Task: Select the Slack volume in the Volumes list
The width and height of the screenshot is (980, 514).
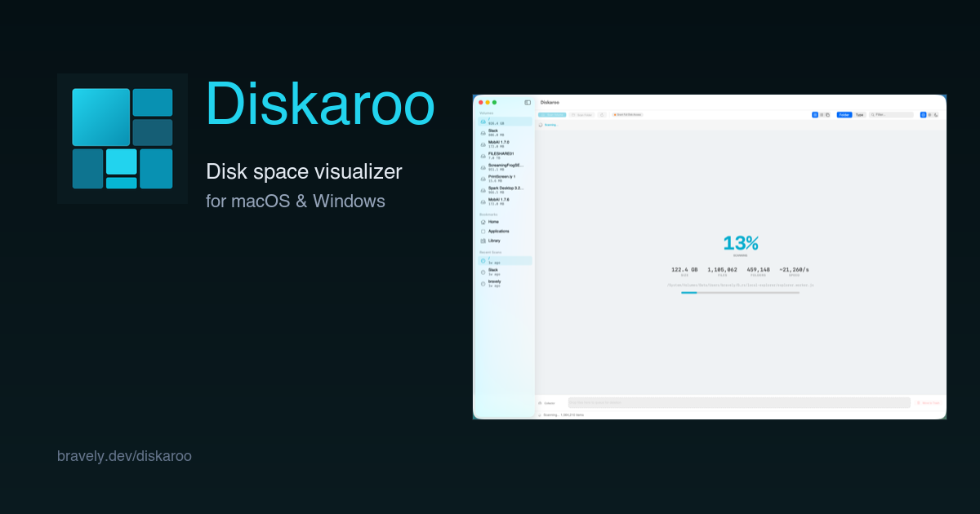Action: point(505,133)
